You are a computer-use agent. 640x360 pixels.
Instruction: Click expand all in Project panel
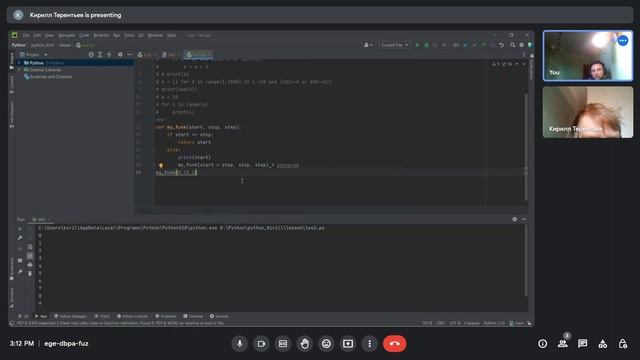[x=100, y=54]
